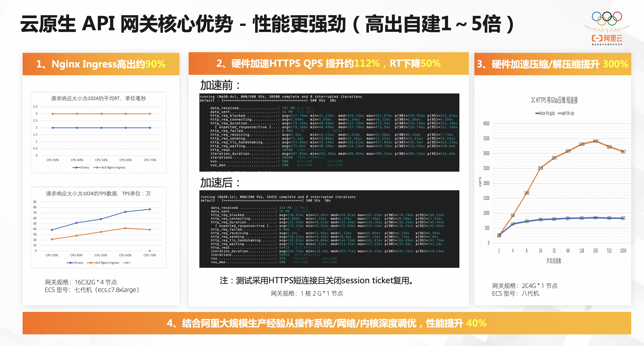644x346 pixels.
Task: Click the base-tls-gzip legend entry
Action: [545, 113]
